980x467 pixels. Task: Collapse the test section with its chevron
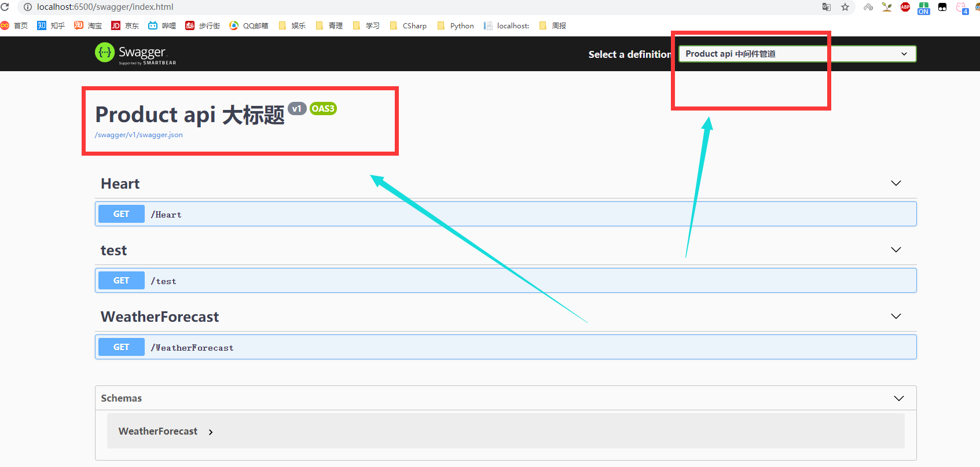(x=896, y=250)
